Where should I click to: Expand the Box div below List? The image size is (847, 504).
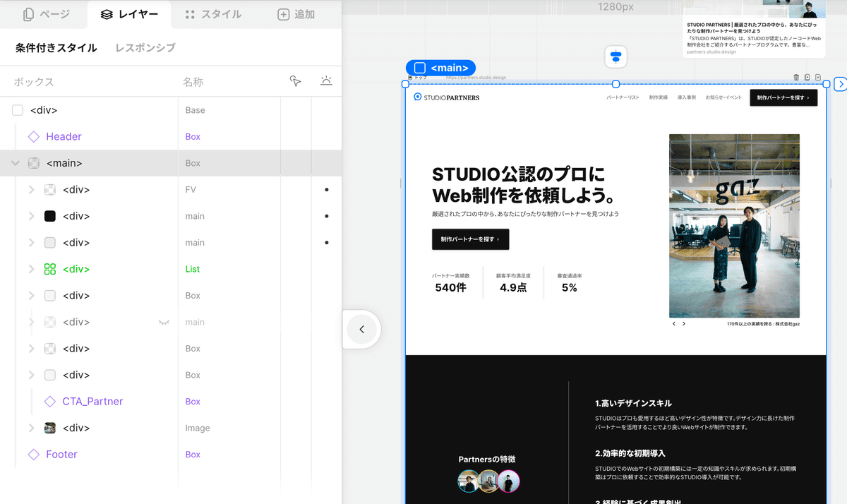[31, 296]
